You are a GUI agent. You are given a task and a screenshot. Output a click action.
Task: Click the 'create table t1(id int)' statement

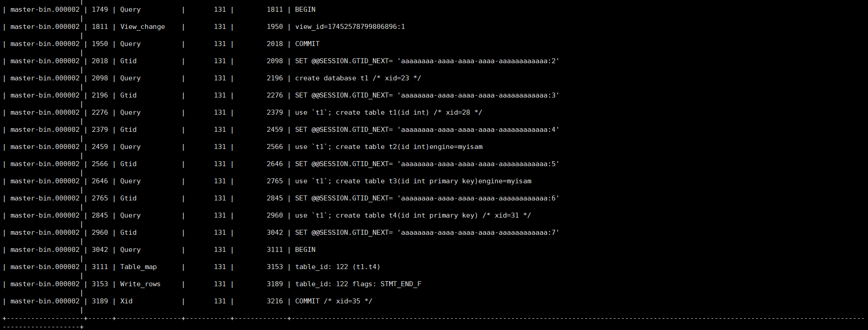pos(388,112)
